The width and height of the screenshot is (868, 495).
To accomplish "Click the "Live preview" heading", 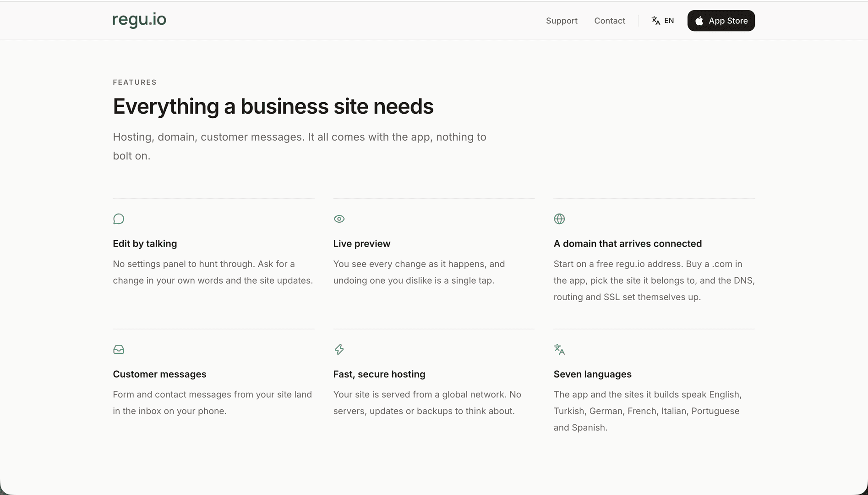I will pos(362,244).
